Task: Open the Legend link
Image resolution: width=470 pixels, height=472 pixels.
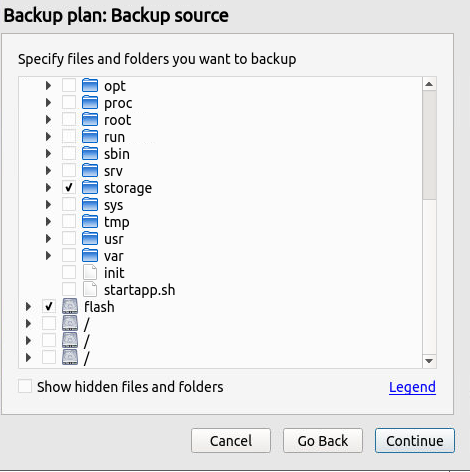Action: (412, 387)
